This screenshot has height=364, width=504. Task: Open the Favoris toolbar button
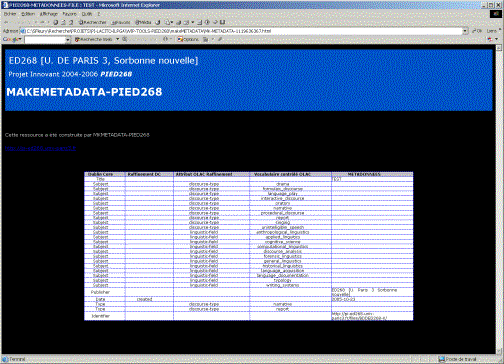tap(121, 22)
